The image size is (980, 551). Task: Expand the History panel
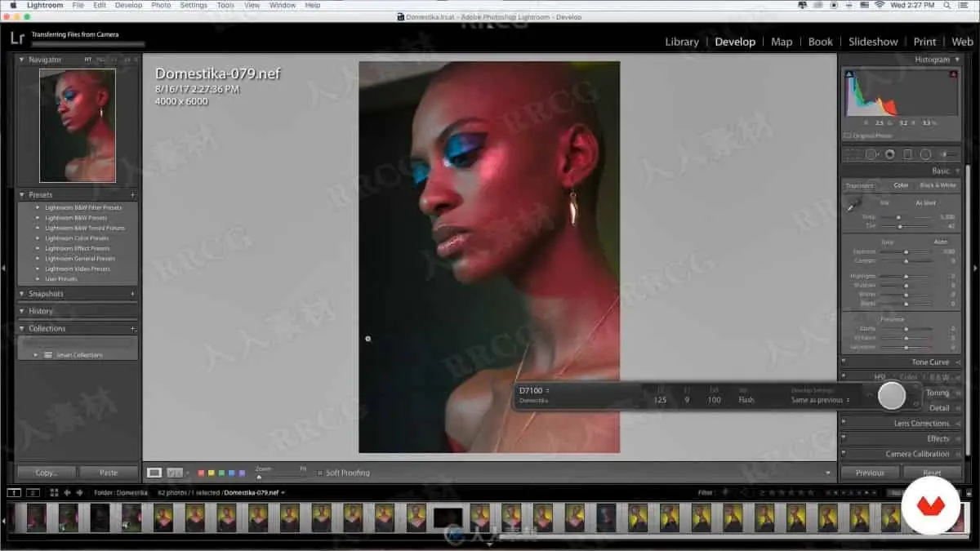coord(22,311)
